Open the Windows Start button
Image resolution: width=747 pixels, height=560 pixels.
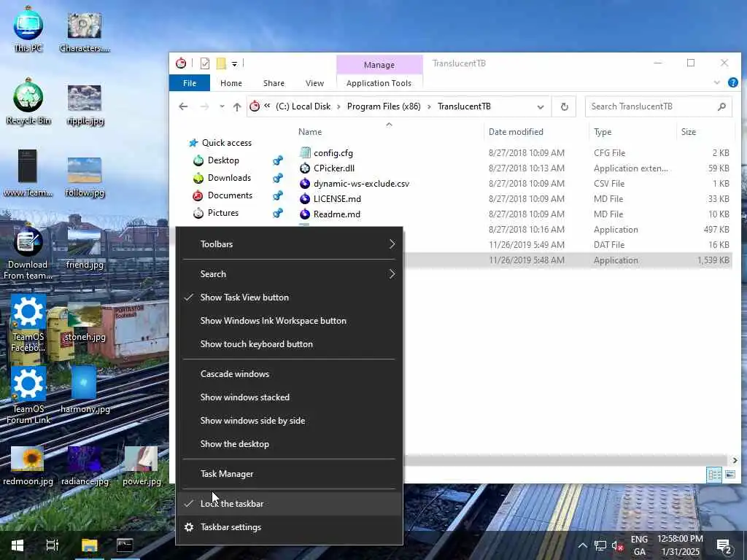18,545
